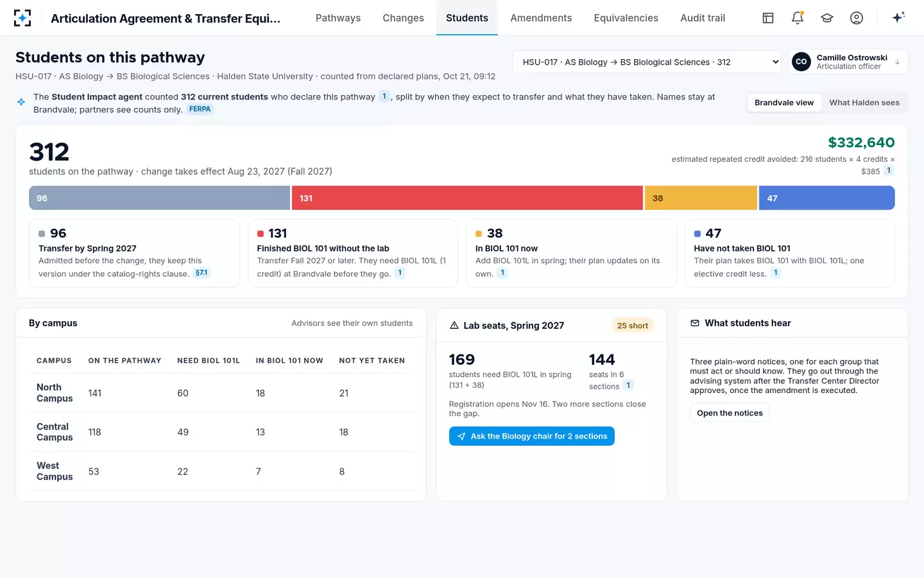Image resolution: width=924 pixels, height=578 pixels.
Task: Open the 'Transfer by Spring 2027' card
Action: coord(134,254)
